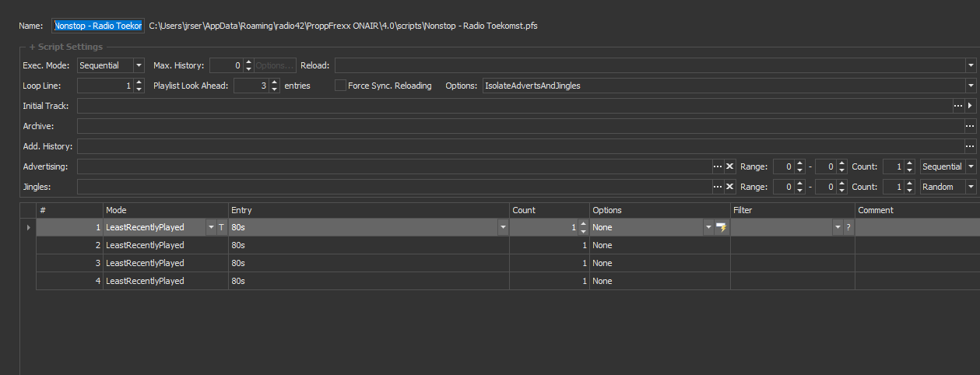Toggle the Force Sync. Reloading checkbox

340,86
